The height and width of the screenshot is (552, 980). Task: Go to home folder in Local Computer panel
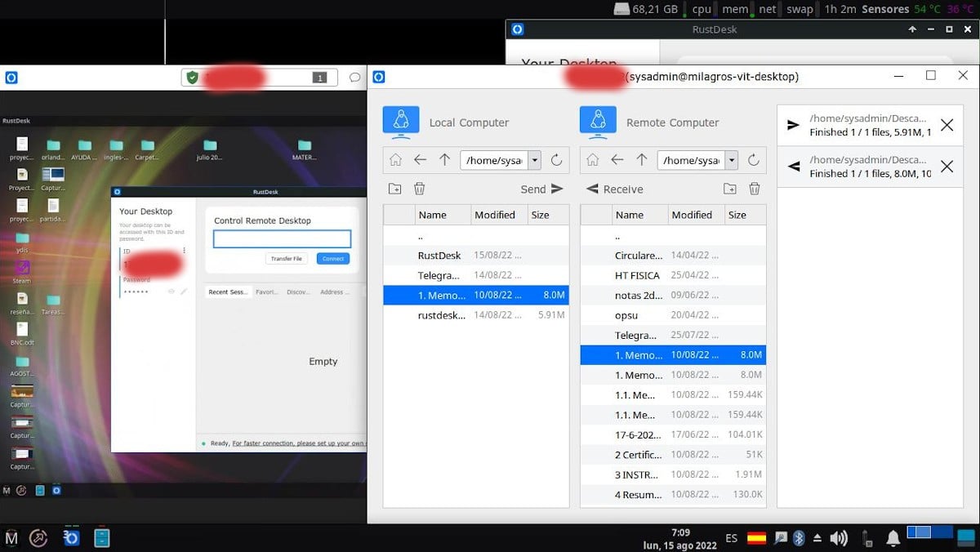pyautogui.click(x=395, y=160)
